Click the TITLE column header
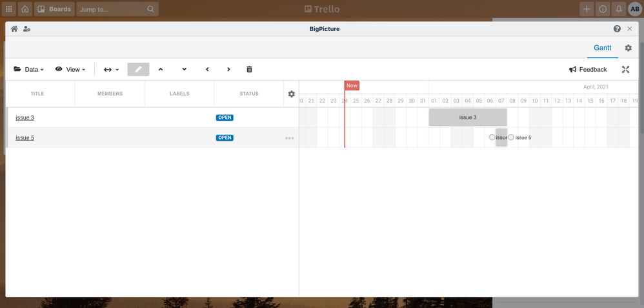 pyautogui.click(x=37, y=94)
